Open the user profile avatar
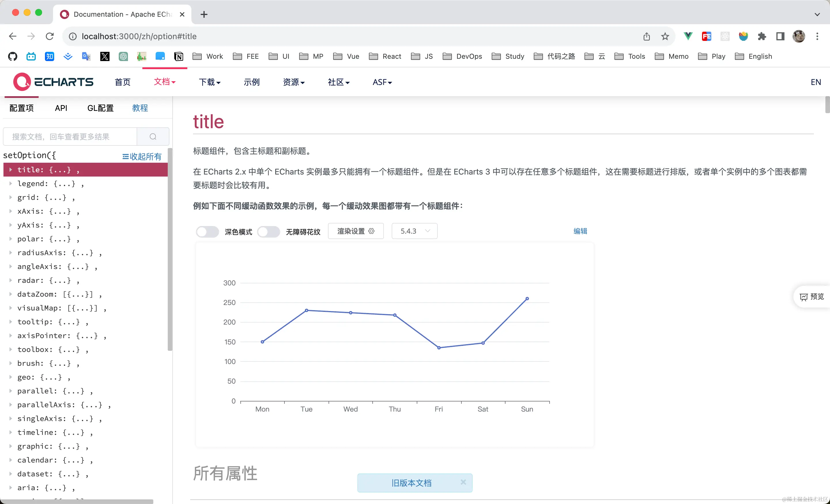Screen dimensions: 830x504 pos(799,36)
